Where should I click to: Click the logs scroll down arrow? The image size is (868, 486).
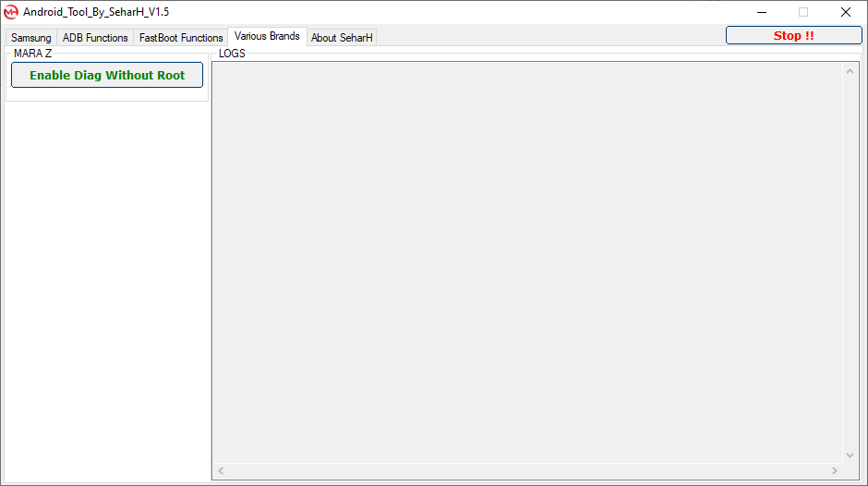tap(850, 456)
